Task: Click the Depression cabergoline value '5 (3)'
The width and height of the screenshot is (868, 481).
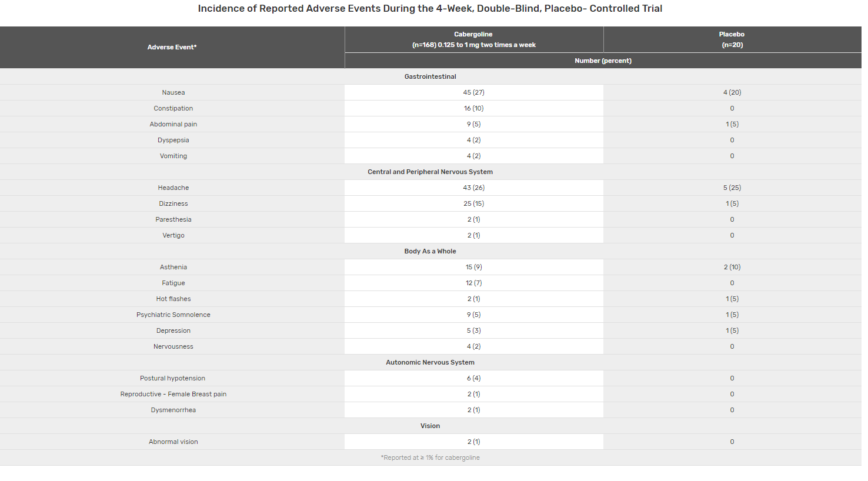Action: coord(474,330)
